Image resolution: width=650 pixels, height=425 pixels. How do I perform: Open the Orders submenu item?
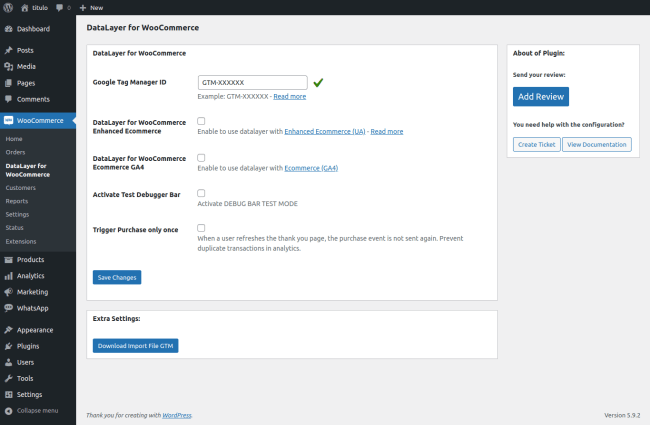tap(14, 153)
